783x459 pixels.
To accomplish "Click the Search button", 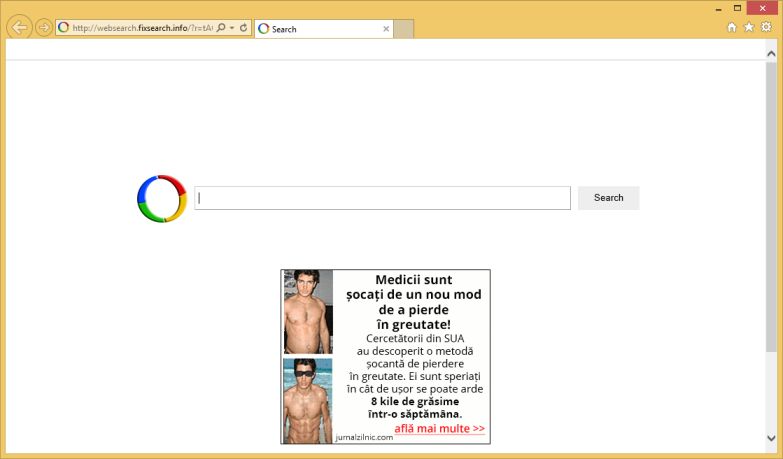I will pos(609,198).
